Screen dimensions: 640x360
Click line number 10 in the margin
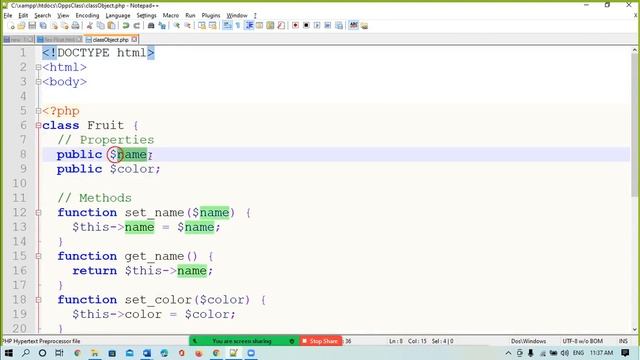19,183
